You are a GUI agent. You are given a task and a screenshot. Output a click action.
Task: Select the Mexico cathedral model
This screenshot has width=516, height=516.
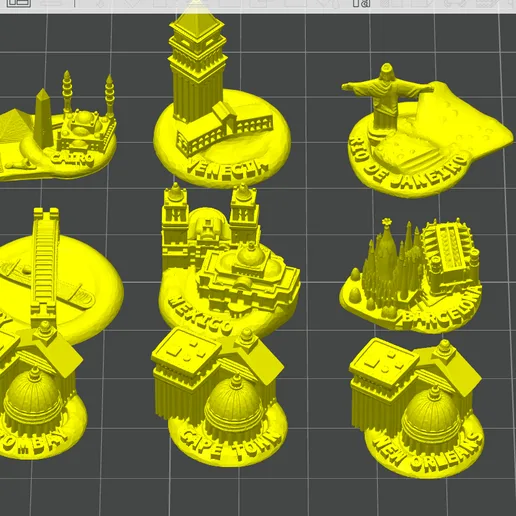click(x=230, y=260)
